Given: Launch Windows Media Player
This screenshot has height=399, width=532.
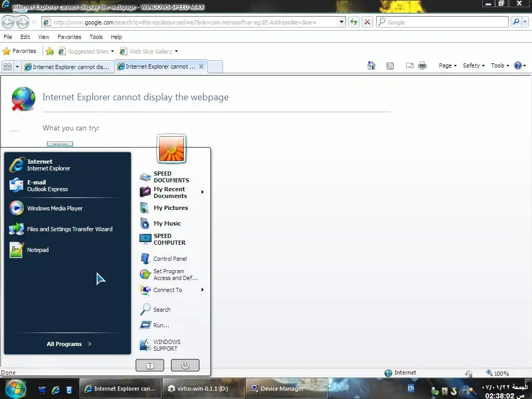Looking at the screenshot, I should (68, 208).
